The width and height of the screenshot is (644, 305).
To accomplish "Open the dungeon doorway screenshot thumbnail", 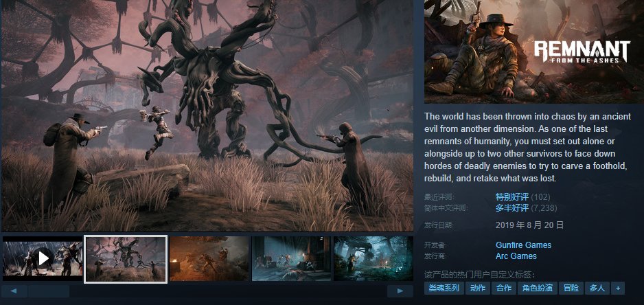I will point(291,258).
